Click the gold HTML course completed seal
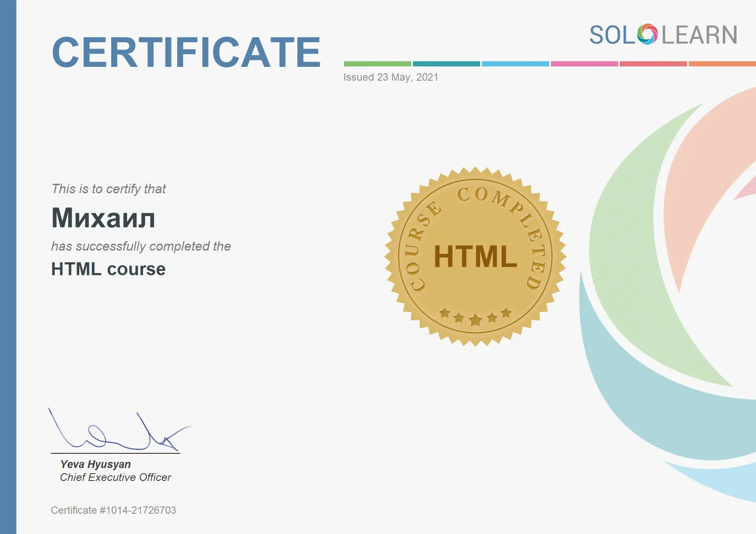This screenshot has width=756, height=534. [x=475, y=257]
